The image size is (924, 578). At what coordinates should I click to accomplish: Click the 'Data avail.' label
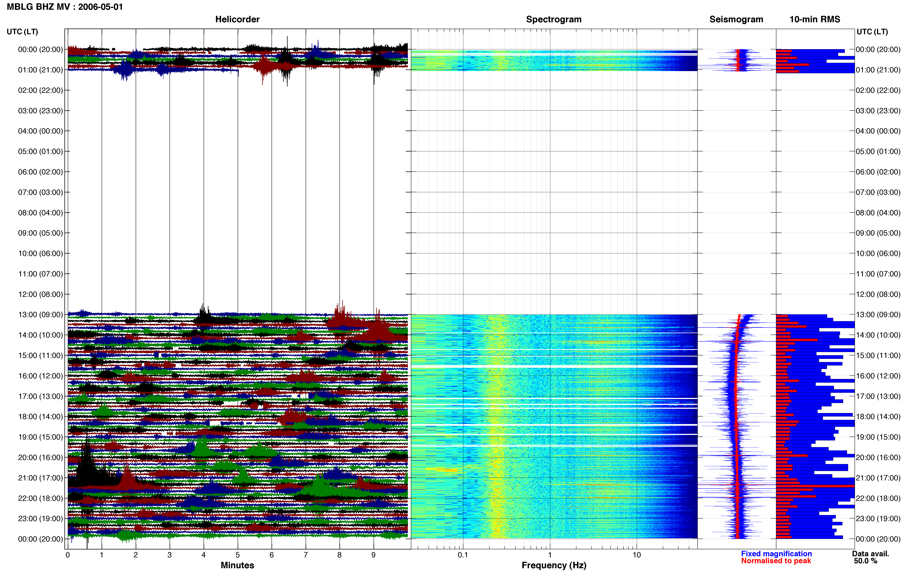coord(870,554)
